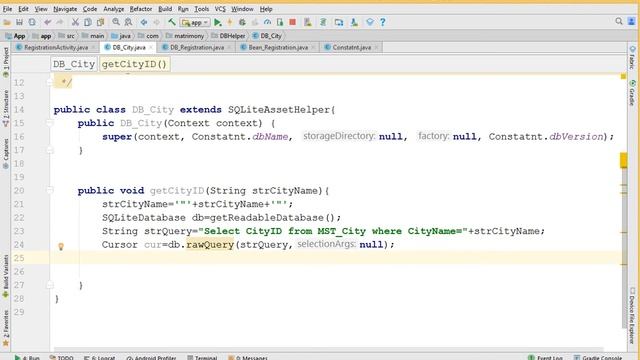This screenshot has width=640, height=360.
Task: Click the Project Structure icon
Action: pos(339,22)
